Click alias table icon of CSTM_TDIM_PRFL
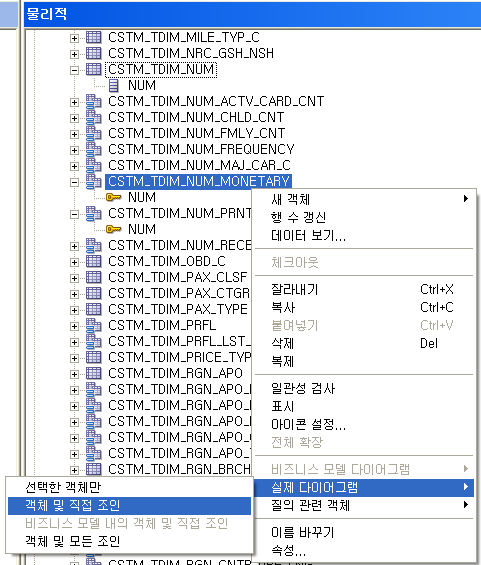 coord(94,325)
